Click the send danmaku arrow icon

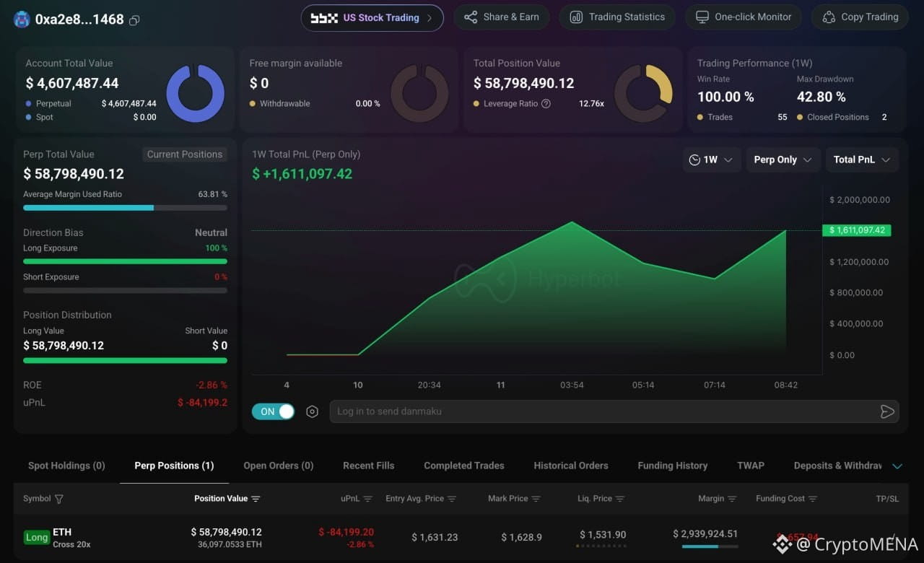click(x=887, y=411)
